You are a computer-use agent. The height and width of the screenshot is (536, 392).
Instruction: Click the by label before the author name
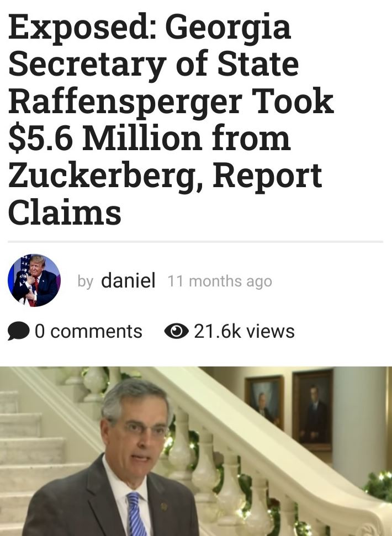click(x=86, y=282)
